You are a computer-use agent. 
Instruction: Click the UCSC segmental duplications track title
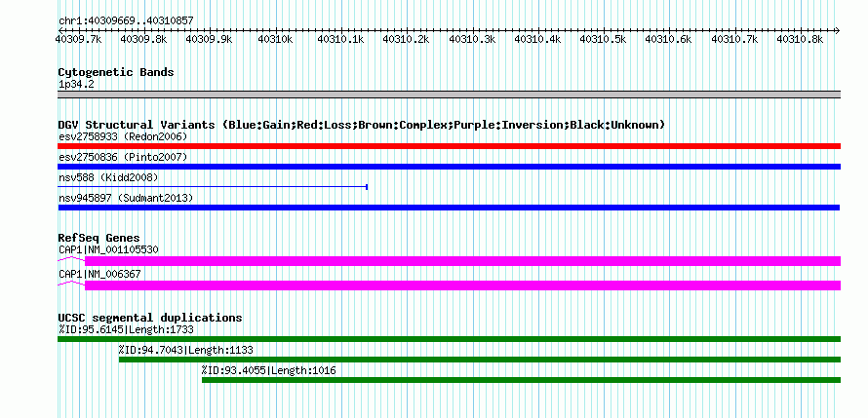(x=150, y=318)
